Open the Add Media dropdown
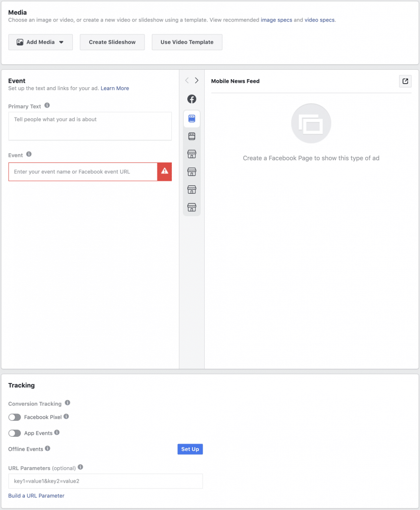 pos(40,42)
